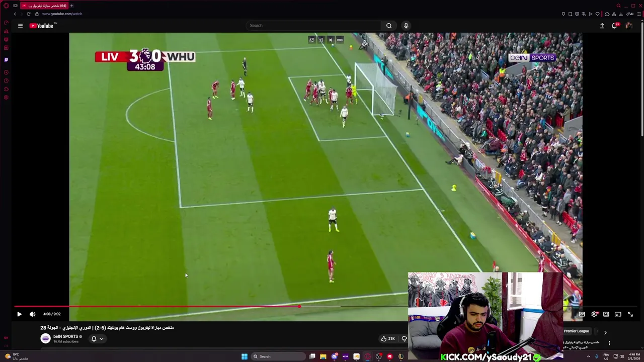The image size is (644, 362).
Task: Open YouTube hamburger guide menu
Action: (x=20, y=26)
